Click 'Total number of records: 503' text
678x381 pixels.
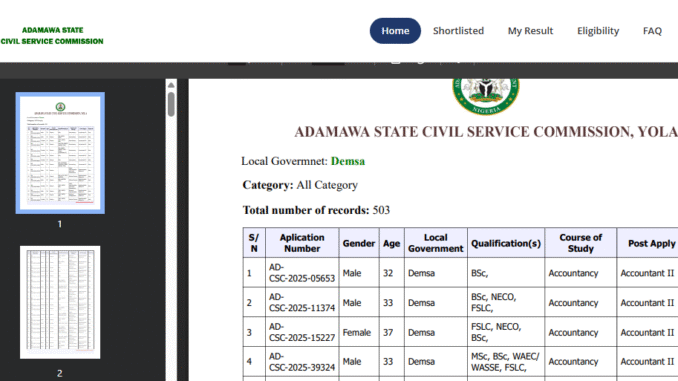316,210
